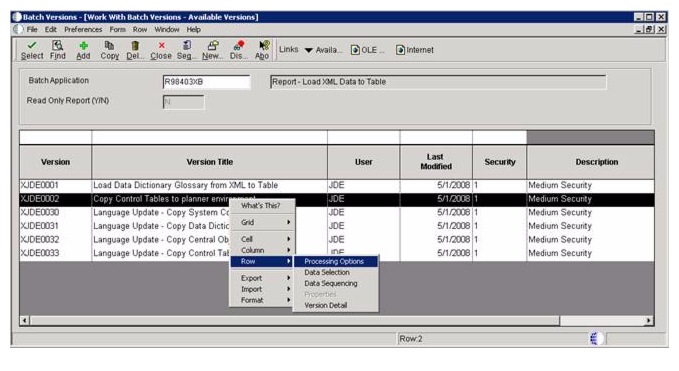This screenshot has height=371, width=679.
Task: Click the green Add toolbar icon
Action: click(83, 45)
